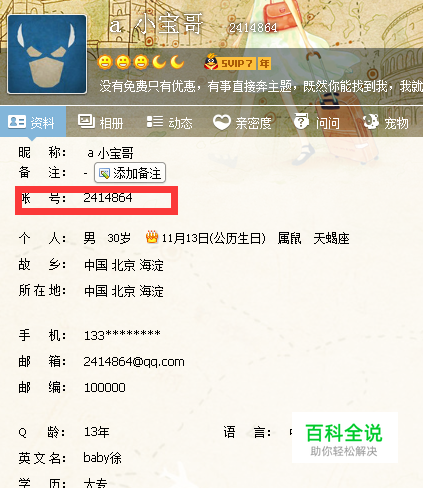Click account number 2414864 in red box
The width and height of the screenshot is (423, 488).
pos(108,198)
